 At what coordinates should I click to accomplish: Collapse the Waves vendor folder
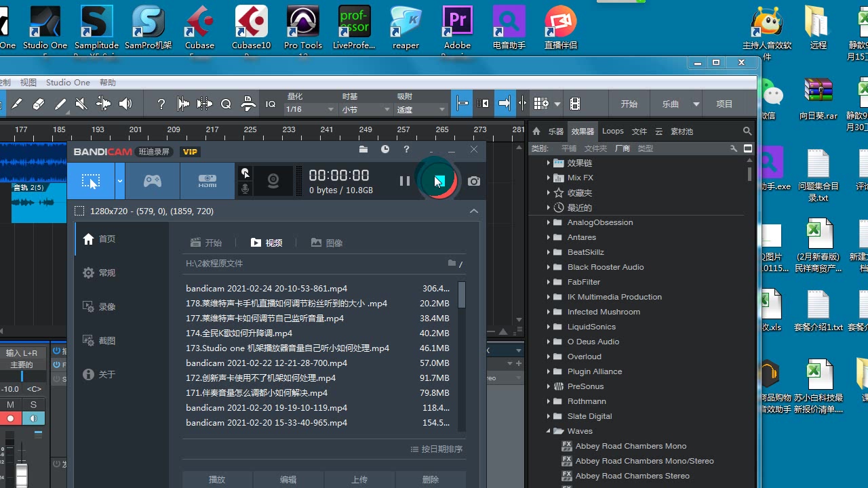point(549,431)
